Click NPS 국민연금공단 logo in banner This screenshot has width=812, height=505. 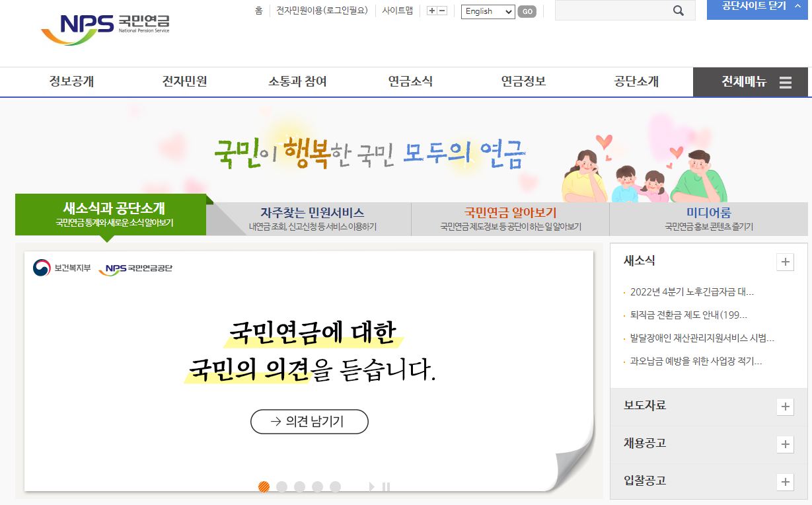coord(135,269)
